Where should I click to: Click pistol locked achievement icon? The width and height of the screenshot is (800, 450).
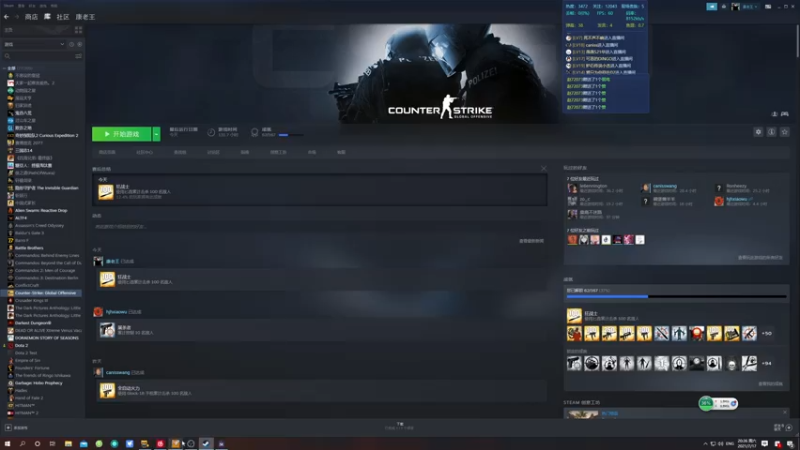point(574,363)
